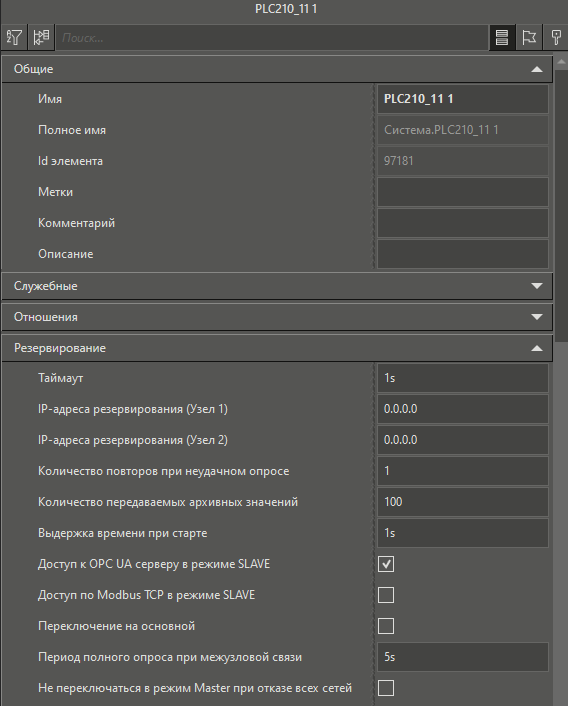The height and width of the screenshot is (706, 568).
Task: Click Количество повторов при неудачном опросе label
Action: coord(164,471)
